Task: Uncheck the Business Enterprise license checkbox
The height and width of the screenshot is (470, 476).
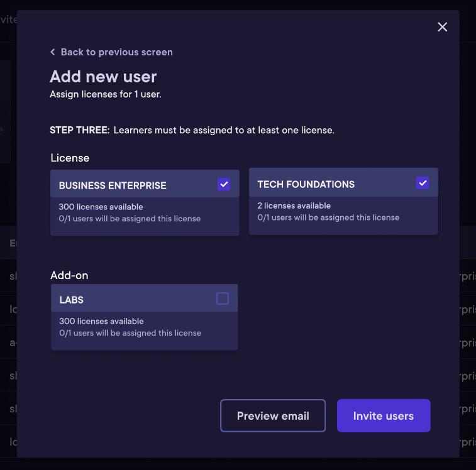Action: pos(224,184)
